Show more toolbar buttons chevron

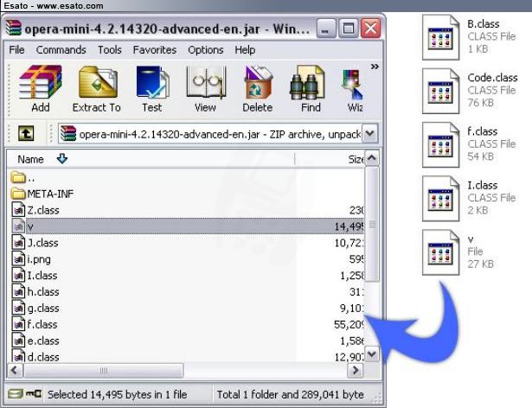pos(375,67)
